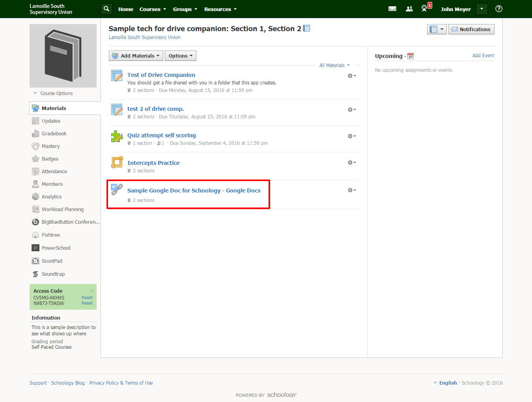Click the course profile book image
Image resolution: width=532 pixels, height=402 pixels.
coord(63,56)
